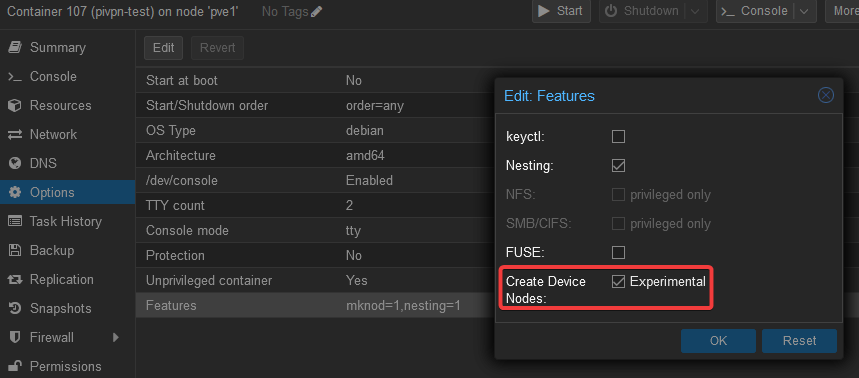Image resolution: width=859 pixels, height=378 pixels.
Task: Open Task History in the sidebar
Action: (67, 221)
